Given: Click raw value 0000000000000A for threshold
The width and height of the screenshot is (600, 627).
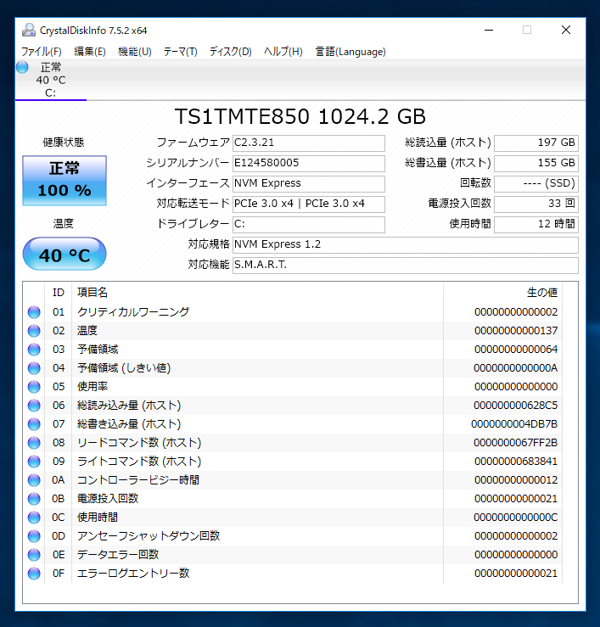Looking at the screenshot, I should 516,368.
